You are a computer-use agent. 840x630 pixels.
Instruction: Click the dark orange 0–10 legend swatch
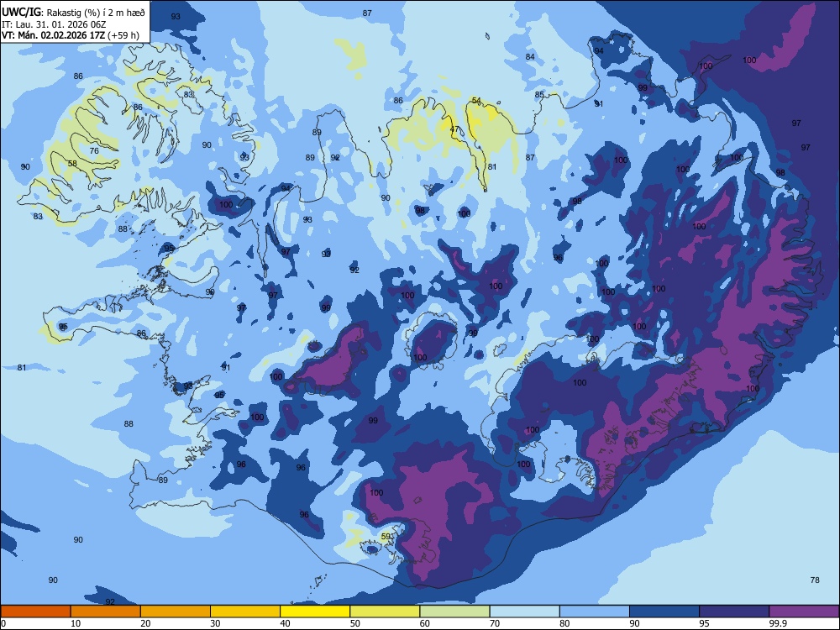pos(36,612)
